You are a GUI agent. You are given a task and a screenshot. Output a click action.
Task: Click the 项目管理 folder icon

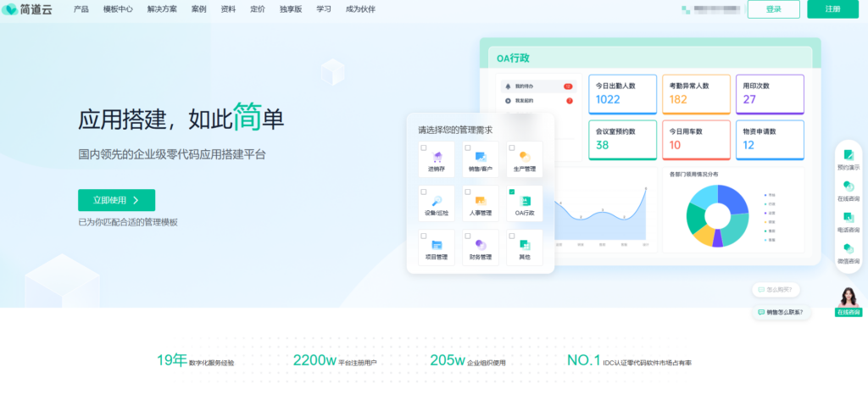(437, 245)
